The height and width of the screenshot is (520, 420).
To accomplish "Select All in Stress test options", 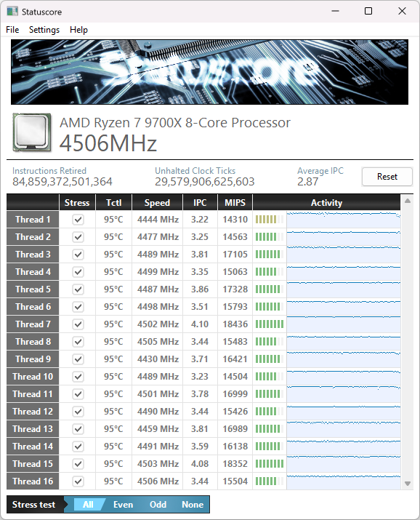I will pos(88,505).
